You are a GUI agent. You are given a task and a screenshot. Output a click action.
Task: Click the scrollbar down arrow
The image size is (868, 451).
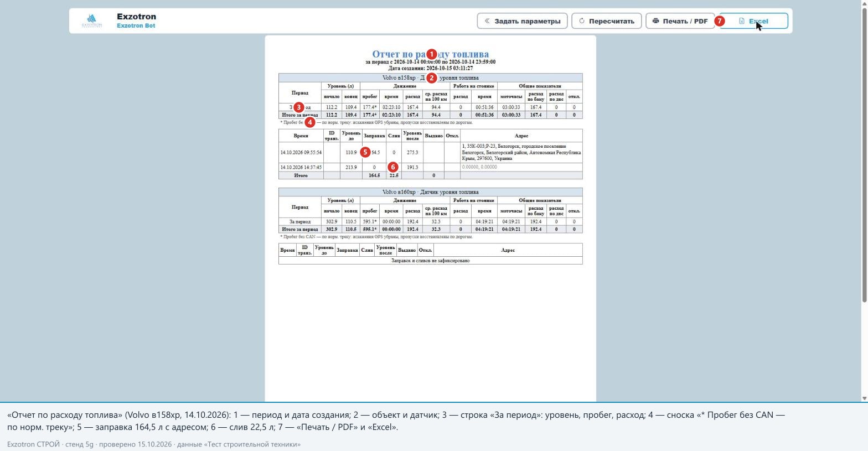click(x=864, y=398)
